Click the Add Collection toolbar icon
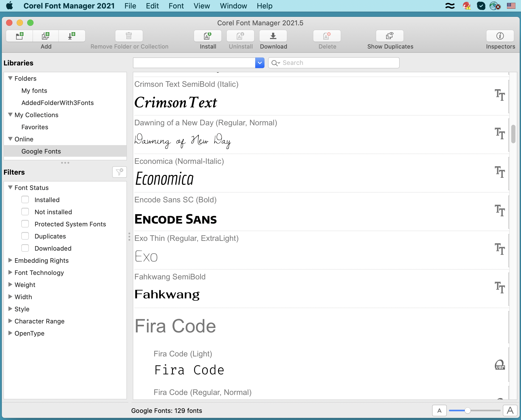The height and width of the screenshot is (420, 521). [x=46, y=36]
